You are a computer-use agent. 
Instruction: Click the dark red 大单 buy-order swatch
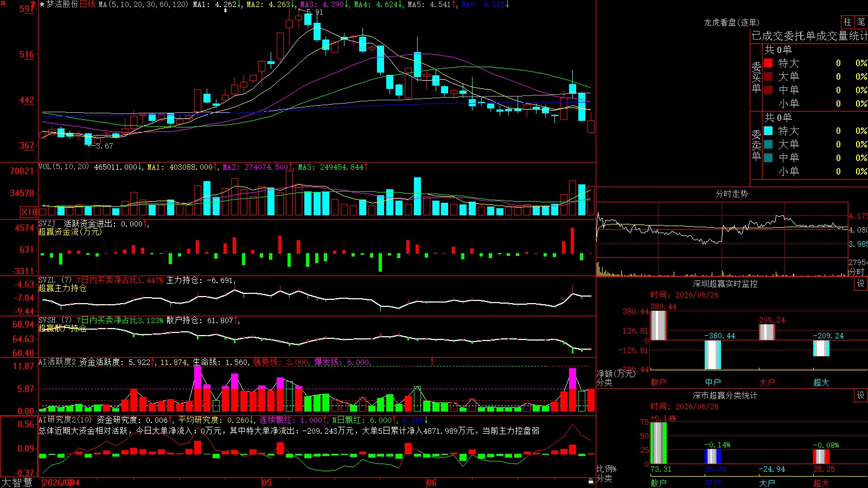768,76
